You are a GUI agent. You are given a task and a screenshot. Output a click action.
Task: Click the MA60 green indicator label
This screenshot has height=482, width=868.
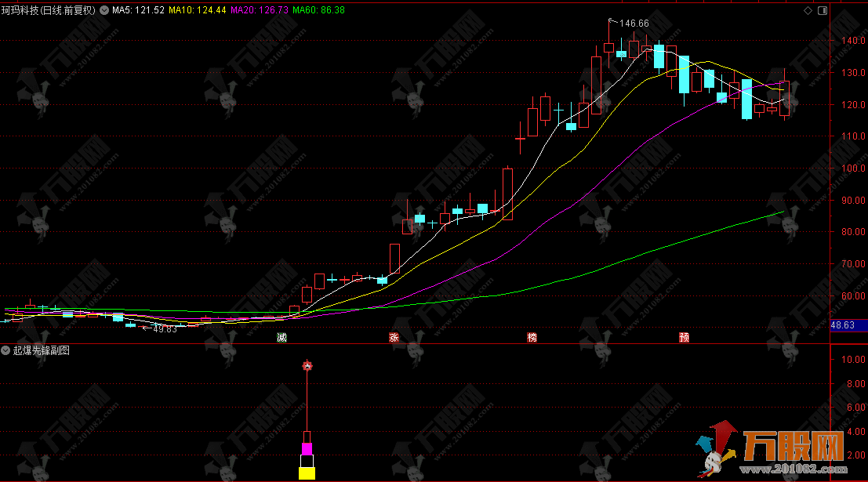point(318,10)
